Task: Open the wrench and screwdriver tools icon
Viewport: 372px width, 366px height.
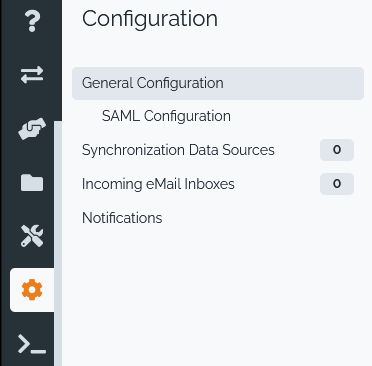Action: pyautogui.click(x=32, y=236)
